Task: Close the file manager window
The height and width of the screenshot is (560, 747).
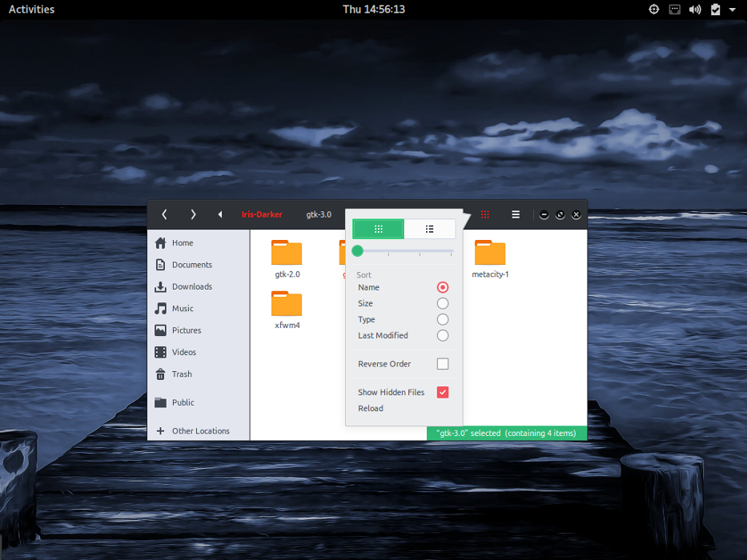Action: pos(576,214)
